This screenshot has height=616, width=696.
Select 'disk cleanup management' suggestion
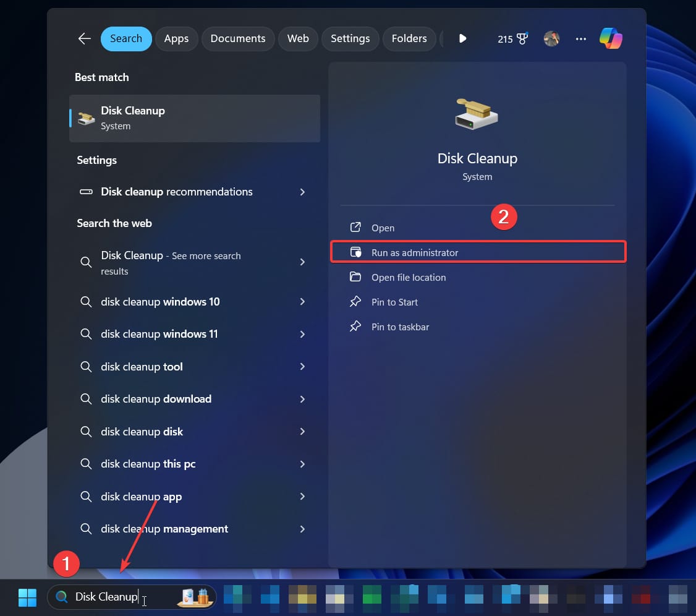pos(195,529)
